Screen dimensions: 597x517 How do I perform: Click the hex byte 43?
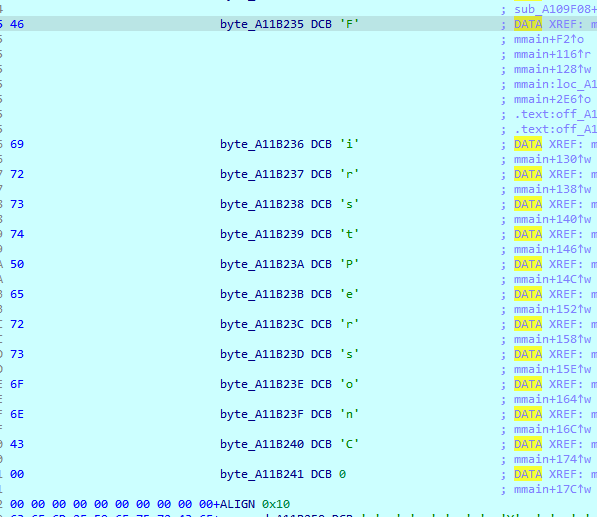[17, 444]
